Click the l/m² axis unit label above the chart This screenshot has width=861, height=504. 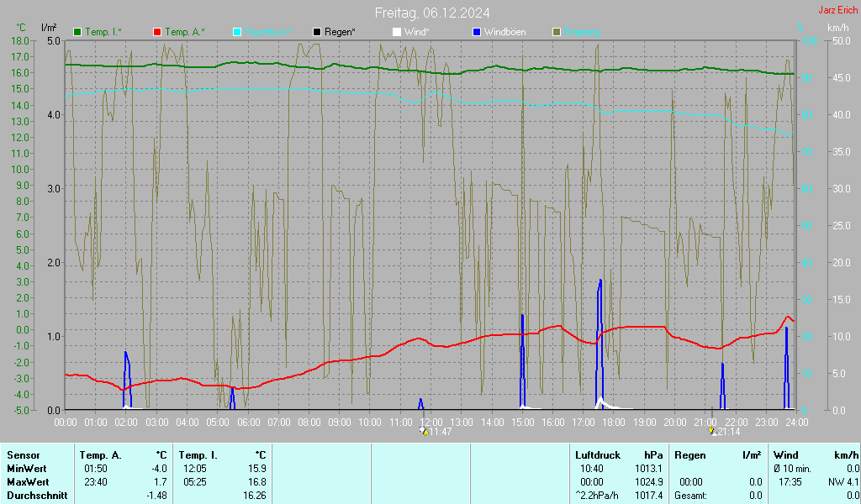click(49, 28)
